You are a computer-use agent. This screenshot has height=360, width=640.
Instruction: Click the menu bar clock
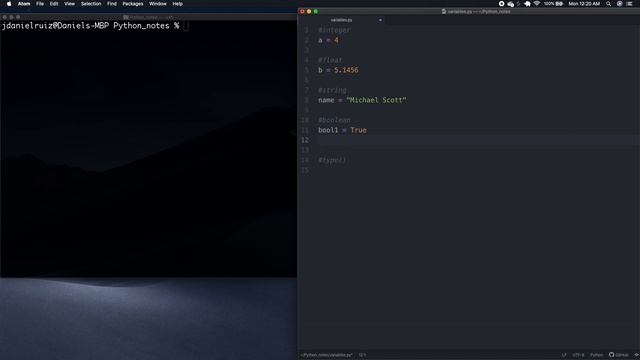(x=584, y=4)
